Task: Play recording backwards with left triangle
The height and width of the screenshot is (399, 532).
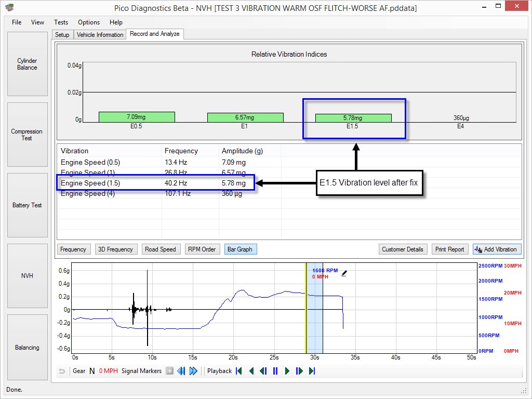Action: pos(251,371)
